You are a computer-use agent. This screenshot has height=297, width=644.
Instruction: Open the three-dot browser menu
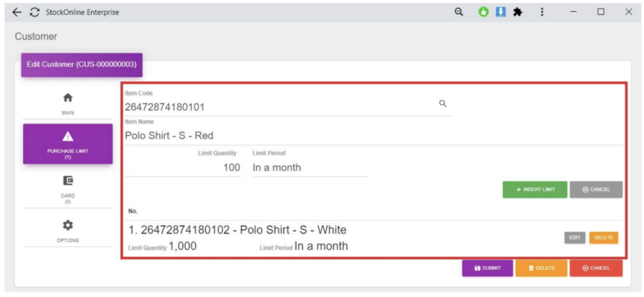point(541,12)
